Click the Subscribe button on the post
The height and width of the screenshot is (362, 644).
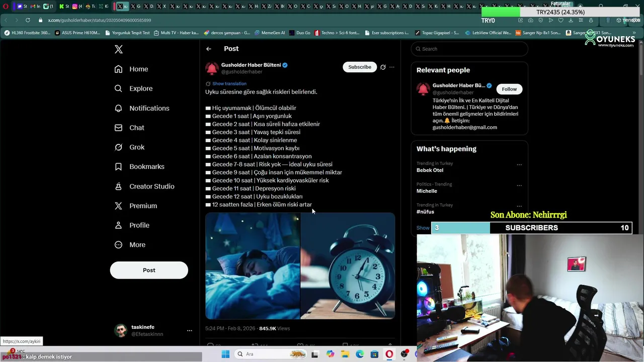pyautogui.click(x=360, y=67)
